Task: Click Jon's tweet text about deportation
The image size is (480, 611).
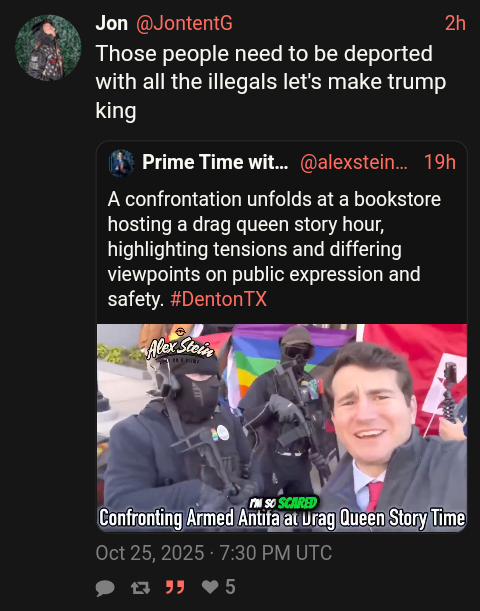Action: (x=271, y=82)
